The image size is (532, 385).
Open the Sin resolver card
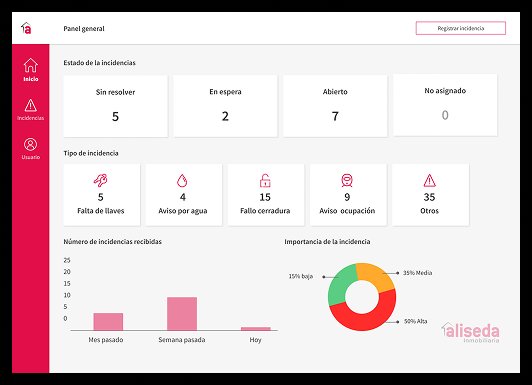coord(115,106)
